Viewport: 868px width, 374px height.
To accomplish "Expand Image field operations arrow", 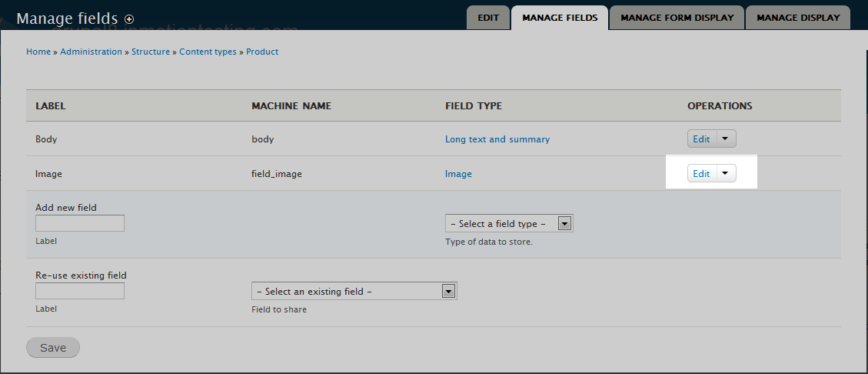I will coord(726,174).
